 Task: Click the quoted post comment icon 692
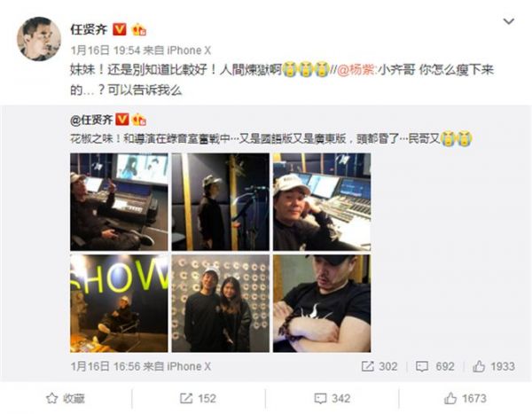click(x=435, y=366)
